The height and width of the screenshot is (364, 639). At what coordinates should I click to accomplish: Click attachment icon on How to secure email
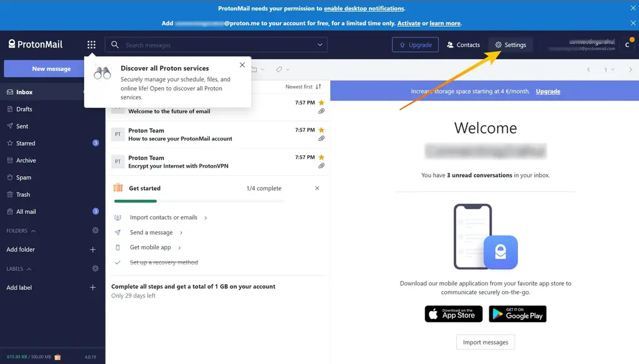click(321, 138)
